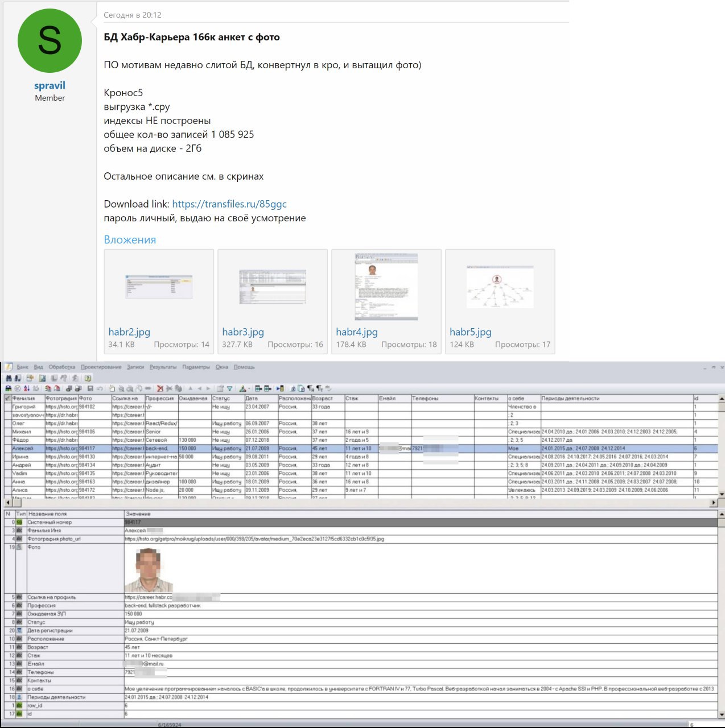This screenshot has width=725, height=728.
Task: Click the records grid horizontal scrollbar left arrow
Action: 8,502
